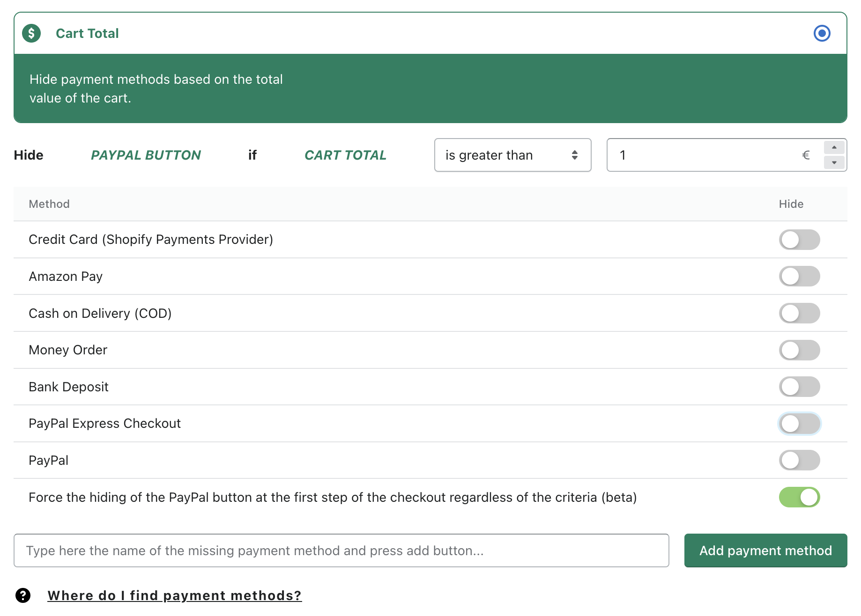Click the Method column header
861x616 pixels.
(49, 204)
